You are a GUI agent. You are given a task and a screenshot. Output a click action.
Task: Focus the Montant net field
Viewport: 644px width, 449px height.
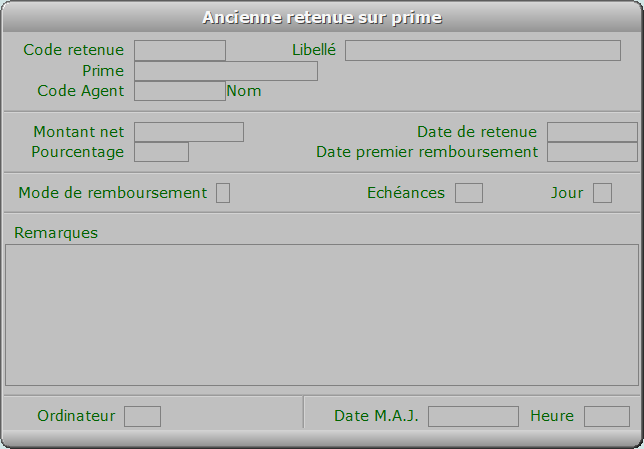pyautogui.click(x=189, y=132)
